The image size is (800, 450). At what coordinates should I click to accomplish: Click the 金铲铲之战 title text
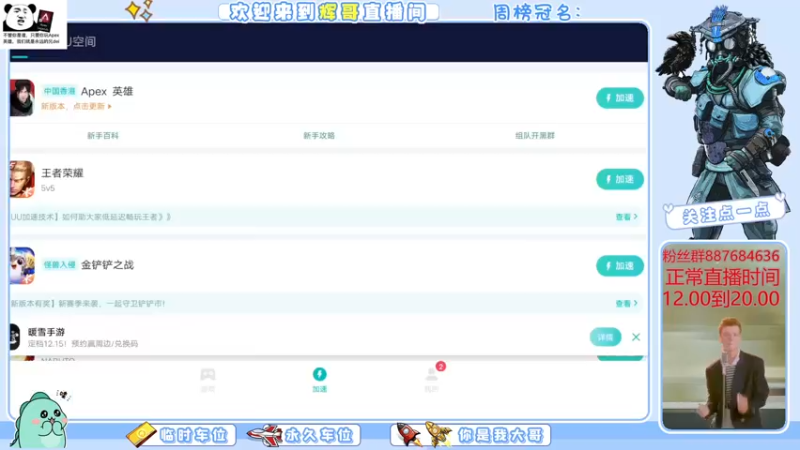click(107, 265)
